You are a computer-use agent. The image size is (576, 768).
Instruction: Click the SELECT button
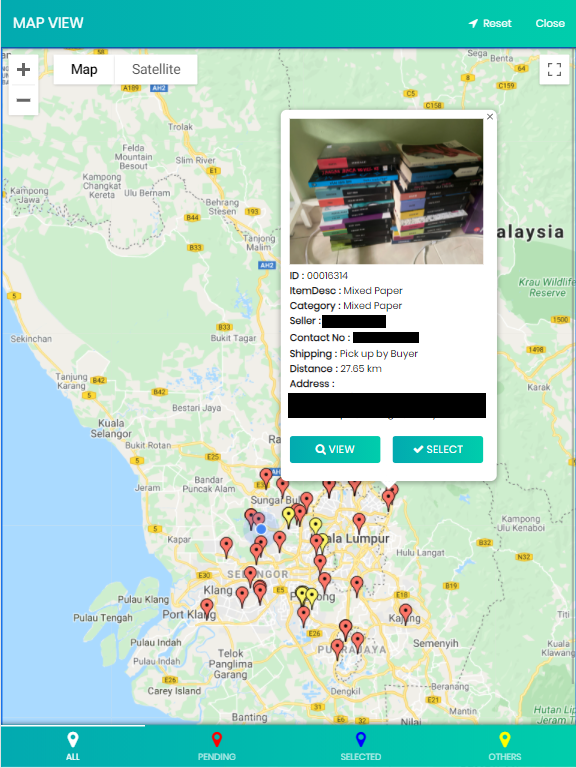click(438, 449)
